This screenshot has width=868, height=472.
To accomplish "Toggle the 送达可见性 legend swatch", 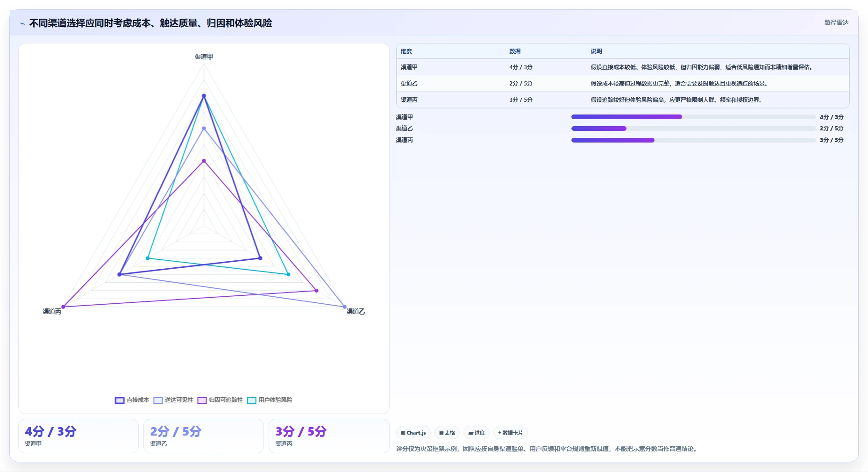I will (x=158, y=400).
